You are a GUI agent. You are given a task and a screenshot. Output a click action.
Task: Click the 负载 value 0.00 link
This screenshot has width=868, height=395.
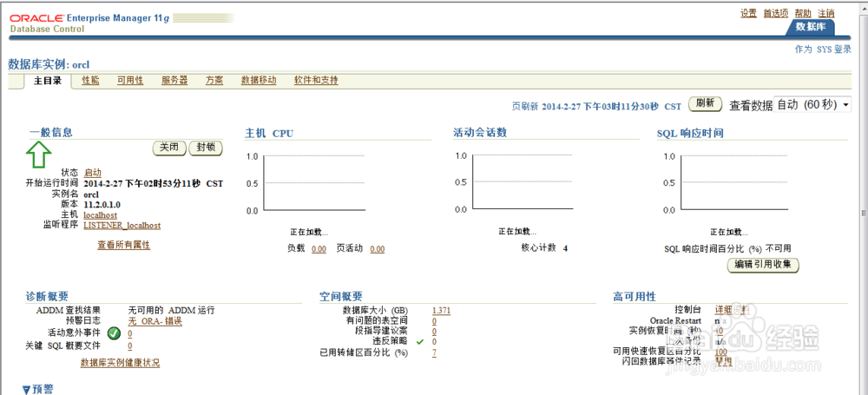[x=319, y=249]
